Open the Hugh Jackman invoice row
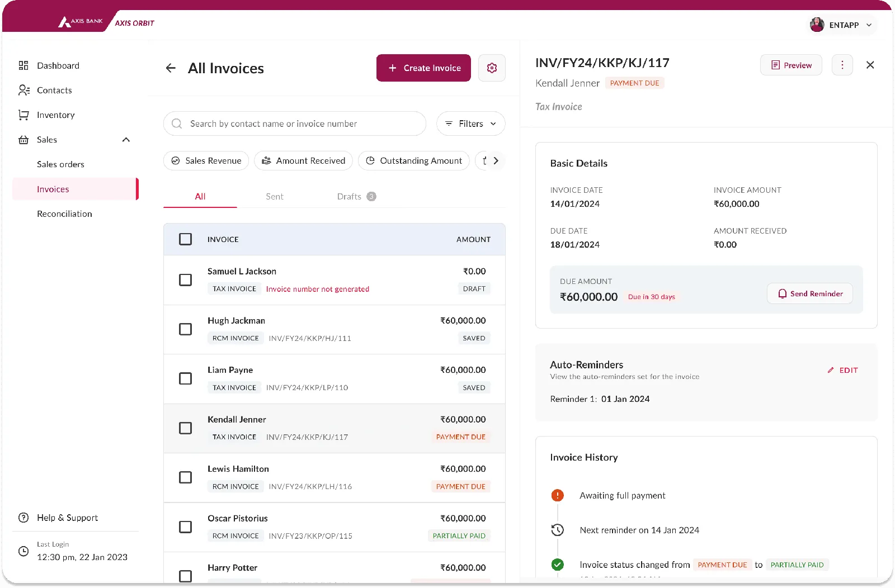 (x=335, y=329)
